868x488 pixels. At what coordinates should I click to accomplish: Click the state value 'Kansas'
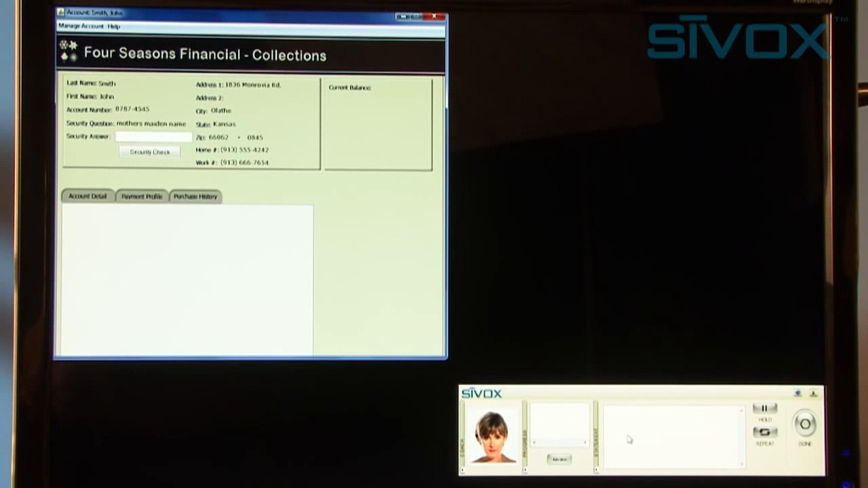pos(224,125)
